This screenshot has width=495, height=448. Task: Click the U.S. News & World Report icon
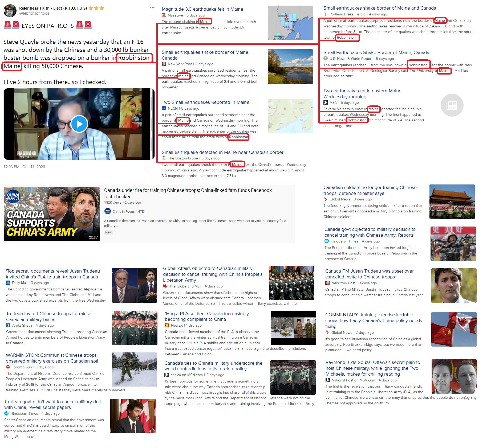(x=326, y=59)
